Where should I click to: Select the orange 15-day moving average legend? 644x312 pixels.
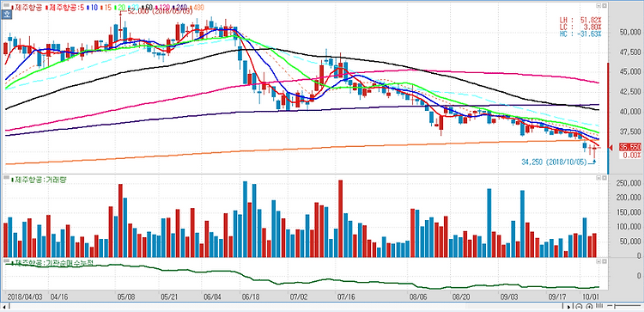point(106,8)
